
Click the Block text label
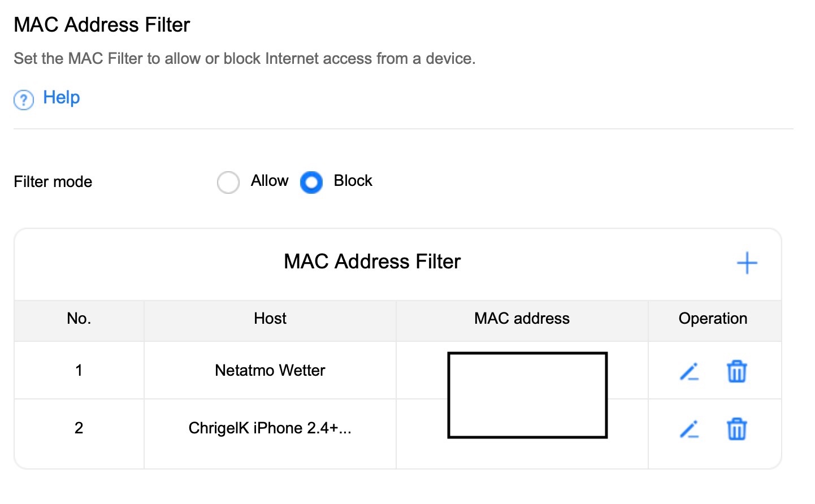[353, 181]
